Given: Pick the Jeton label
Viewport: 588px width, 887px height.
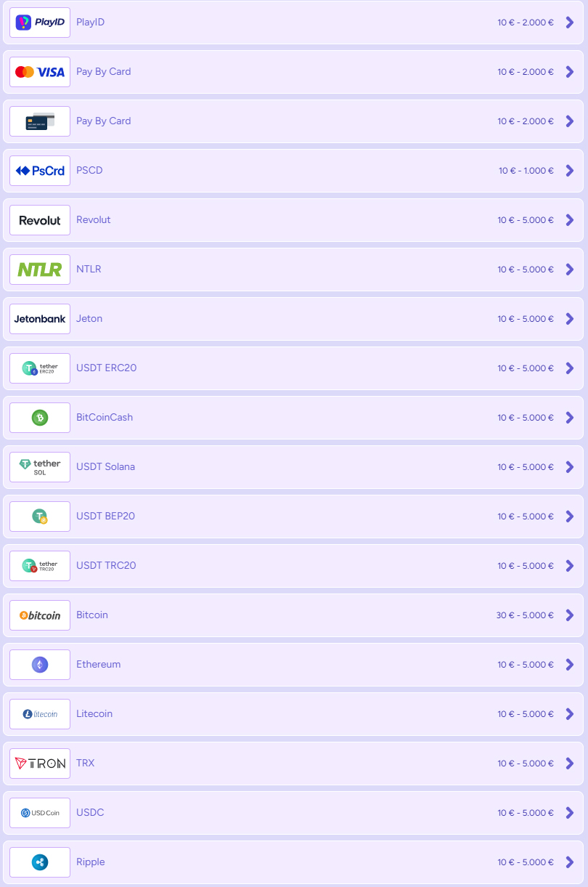Looking at the screenshot, I should (89, 319).
